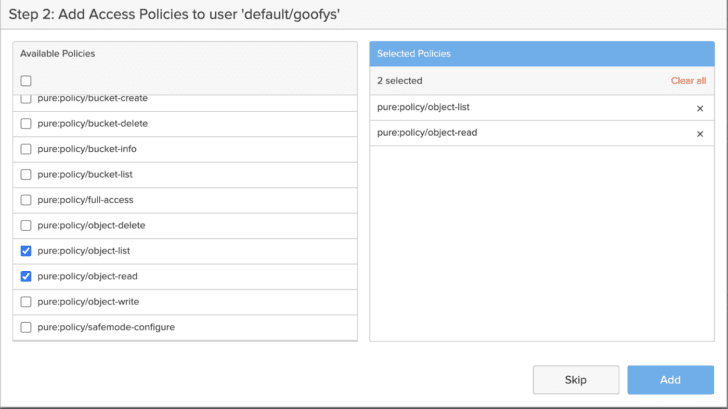This screenshot has width=728, height=409.
Task: Toggle the select-all policies checkbox
Action: pos(26,81)
